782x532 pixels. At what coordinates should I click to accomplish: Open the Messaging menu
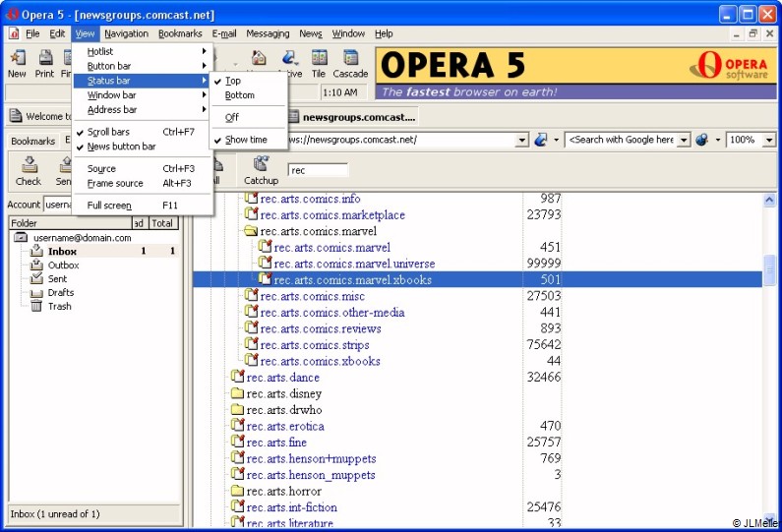coord(268,33)
